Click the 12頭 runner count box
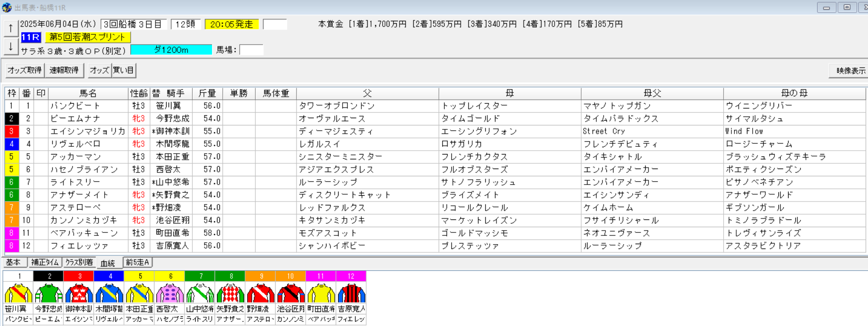The width and height of the screenshot is (868, 326). 186,24
